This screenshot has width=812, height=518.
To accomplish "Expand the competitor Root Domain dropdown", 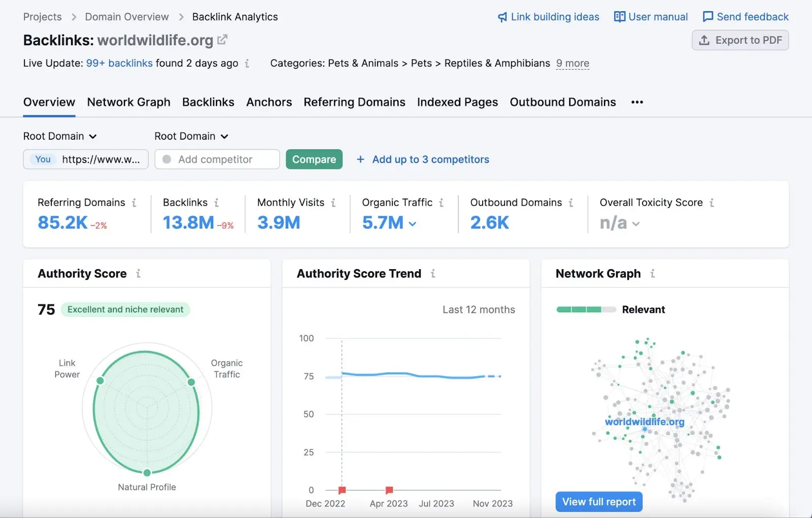I will click(x=191, y=136).
